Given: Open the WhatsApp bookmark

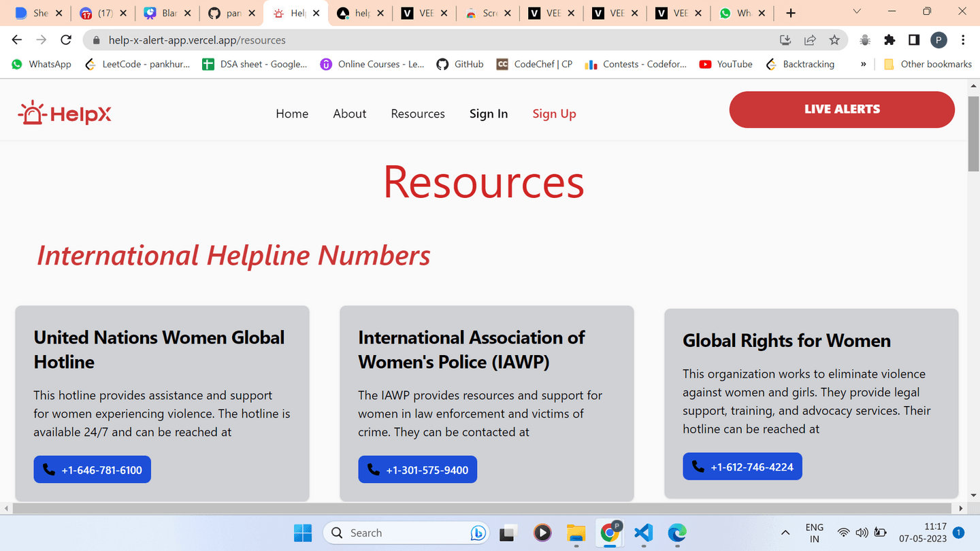Looking at the screenshot, I should pyautogui.click(x=42, y=64).
